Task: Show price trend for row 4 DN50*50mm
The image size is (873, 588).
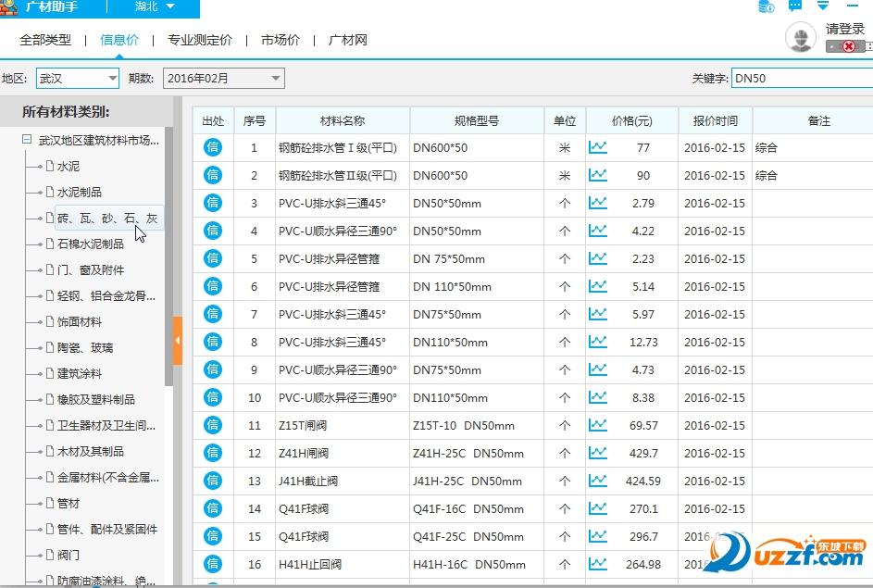Action: (x=597, y=231)
